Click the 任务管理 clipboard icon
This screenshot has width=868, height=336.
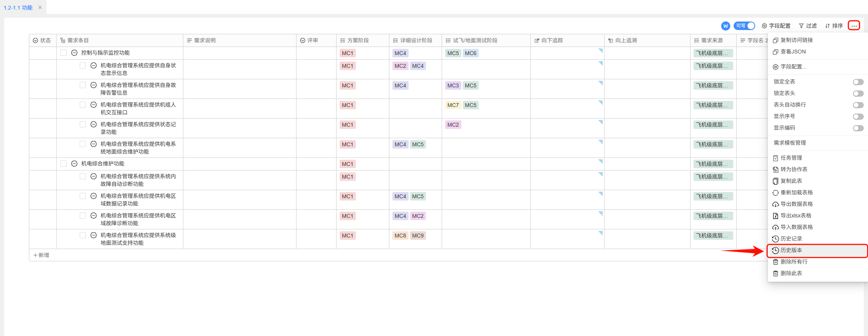776,158
